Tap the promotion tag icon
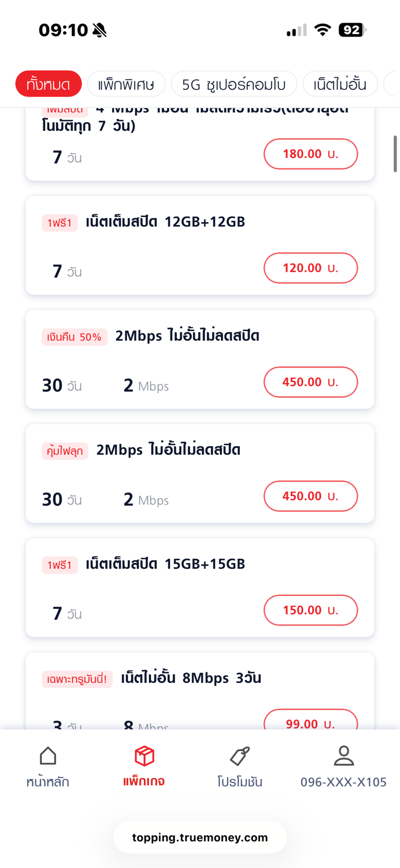Screen dimensions: 400x868 [239, 756]
